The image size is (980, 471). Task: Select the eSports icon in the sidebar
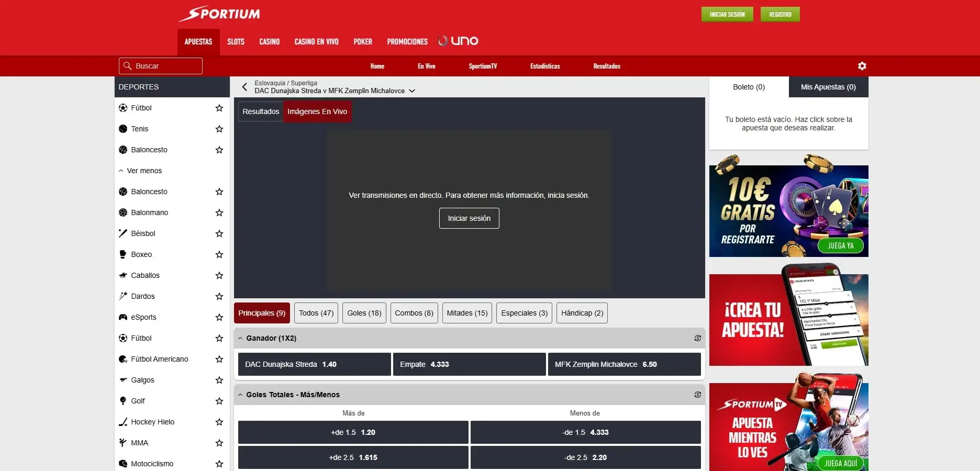123,317
